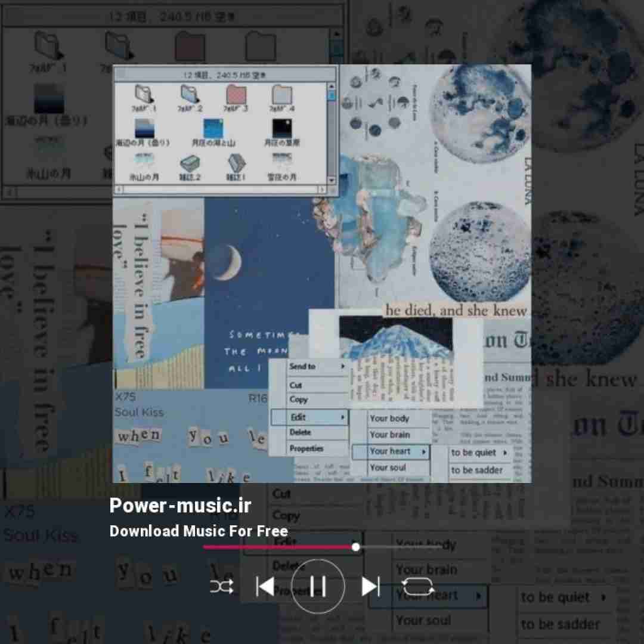
Task: Skip to the previous track
Action: [x=265, y=587]
